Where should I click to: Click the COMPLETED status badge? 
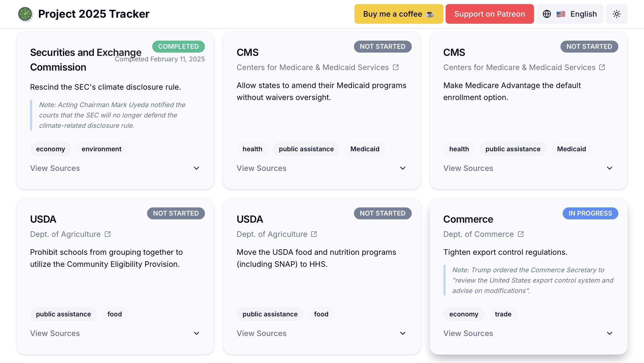[x=178, y=47]
